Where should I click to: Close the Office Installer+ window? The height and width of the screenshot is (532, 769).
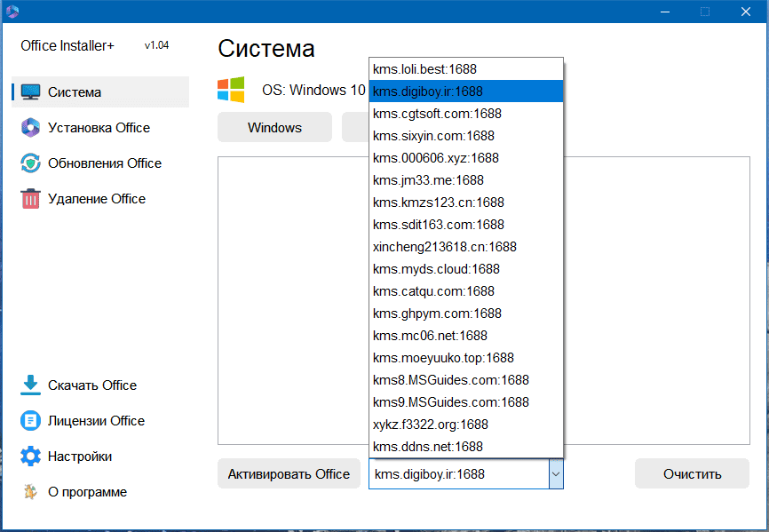click(x=745, y=12)
